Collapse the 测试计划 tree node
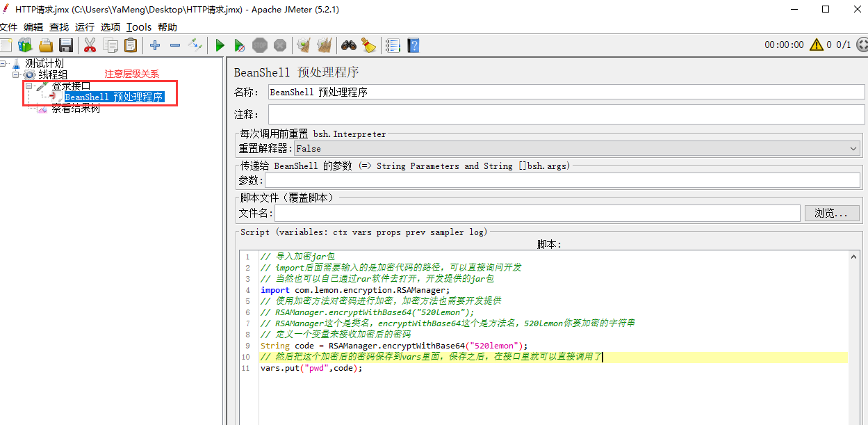Viewport: 868px width, 425px height. (4, 64)
